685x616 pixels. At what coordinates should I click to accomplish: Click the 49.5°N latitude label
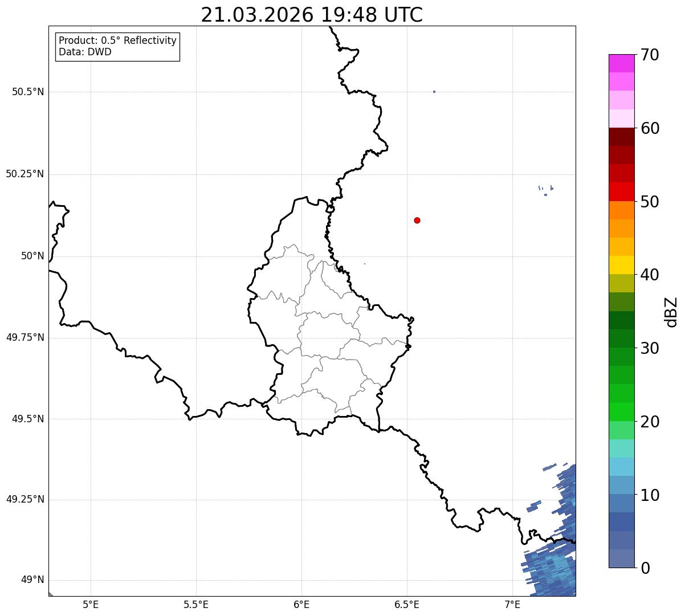[x=28, y=419]
